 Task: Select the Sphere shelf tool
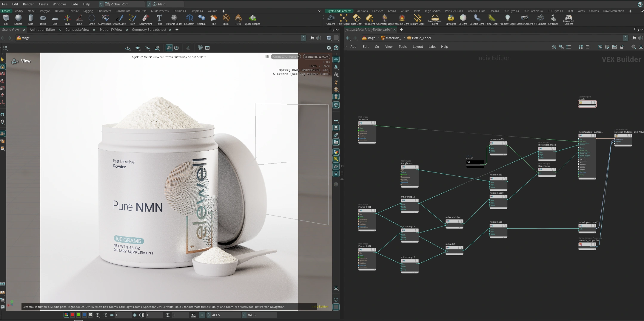pos(18,20)
